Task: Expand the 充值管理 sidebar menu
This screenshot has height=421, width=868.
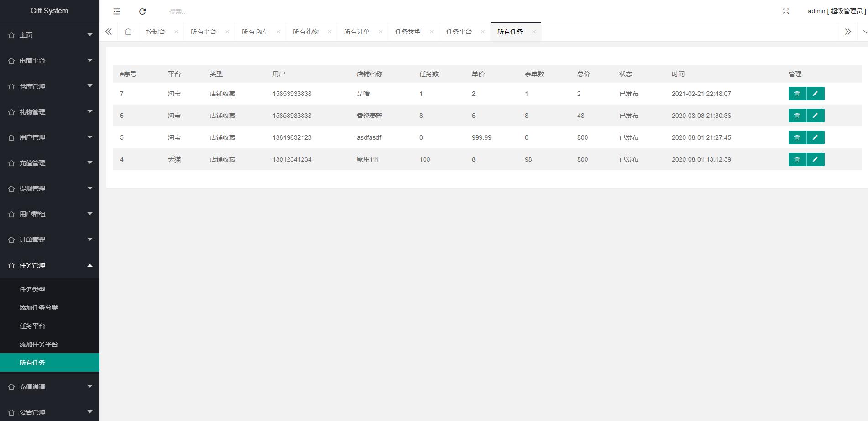Action: 50,163
